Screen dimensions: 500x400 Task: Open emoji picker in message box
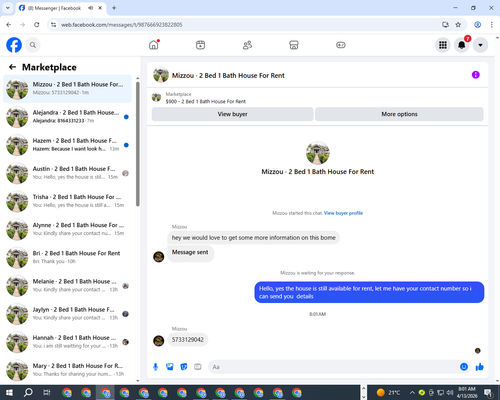pos(464,367)
